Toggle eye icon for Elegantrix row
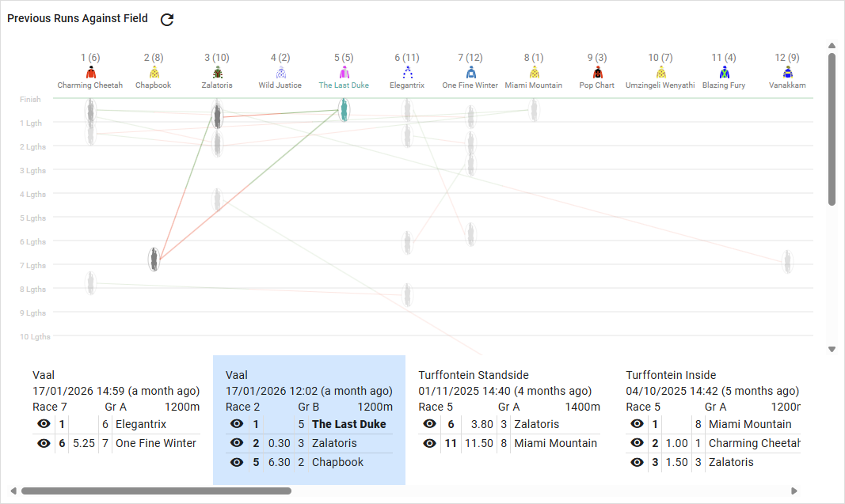Screen dimensions: 845x504 coord(43,424)
